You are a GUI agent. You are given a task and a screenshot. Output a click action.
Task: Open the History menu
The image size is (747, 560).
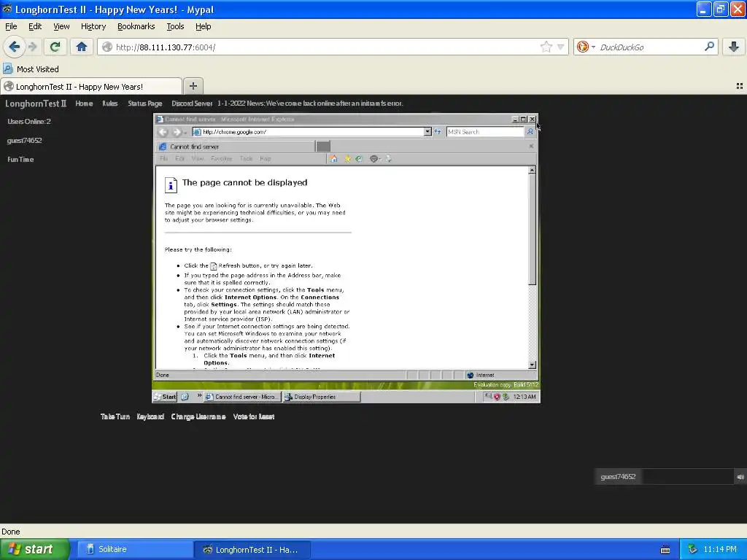[93, 27]
